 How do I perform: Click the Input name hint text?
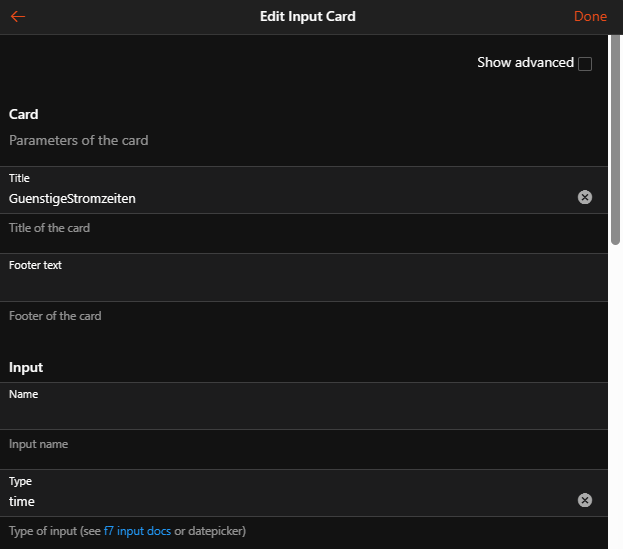click(x=39, y=444)
